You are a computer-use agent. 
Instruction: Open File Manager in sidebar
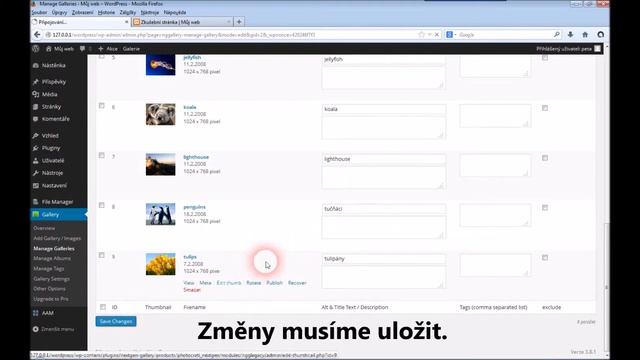[58, 202]
